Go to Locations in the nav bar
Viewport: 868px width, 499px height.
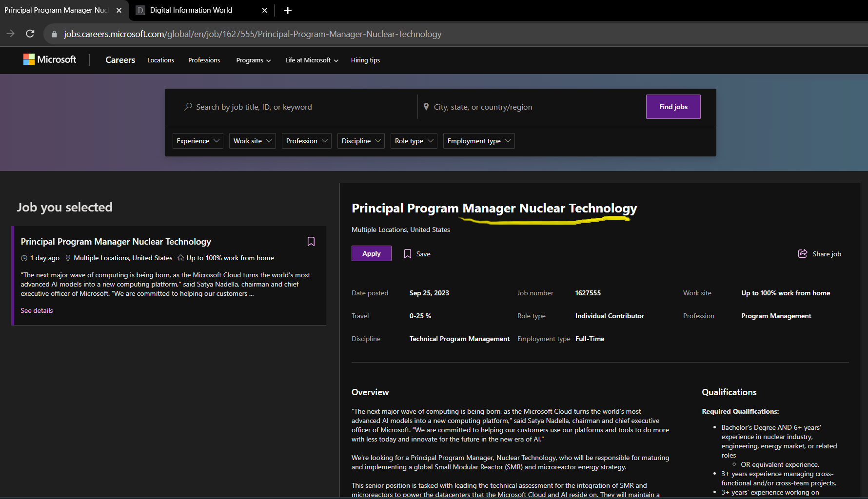(160, 60)
